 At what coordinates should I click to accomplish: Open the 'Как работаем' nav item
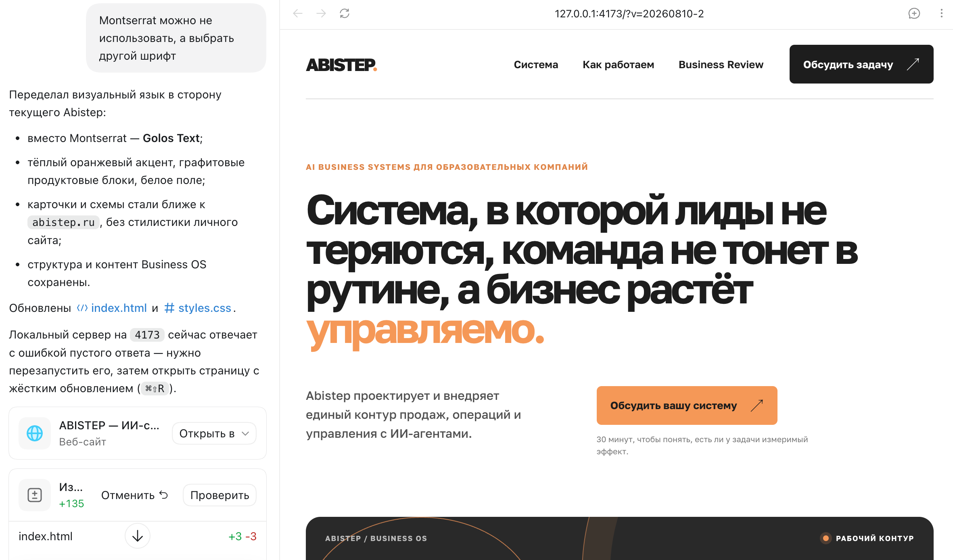(619, 65)
